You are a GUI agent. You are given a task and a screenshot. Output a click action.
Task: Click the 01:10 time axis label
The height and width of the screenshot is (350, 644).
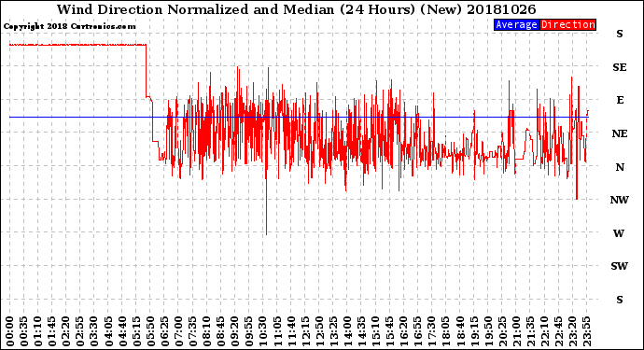(x=38, y=331)
